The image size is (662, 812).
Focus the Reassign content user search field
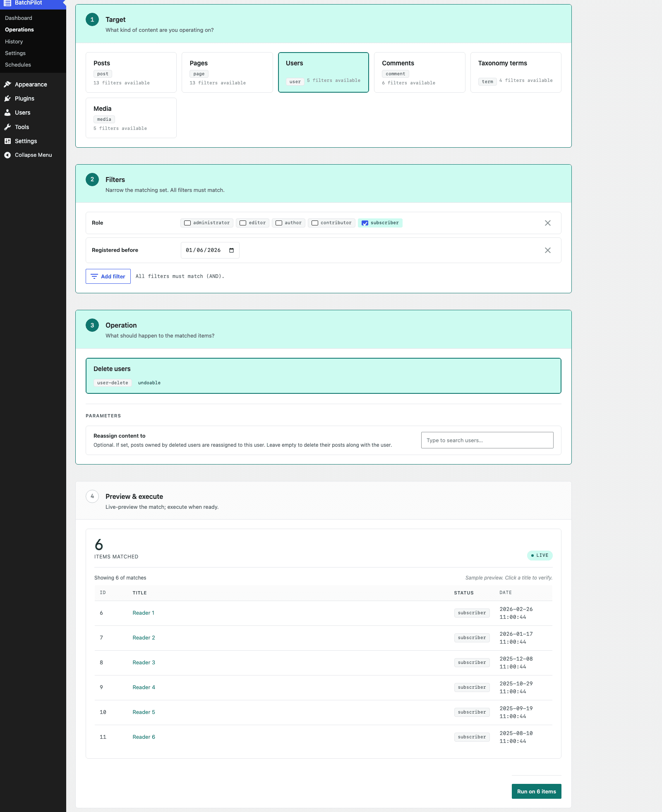coord(487,440)
